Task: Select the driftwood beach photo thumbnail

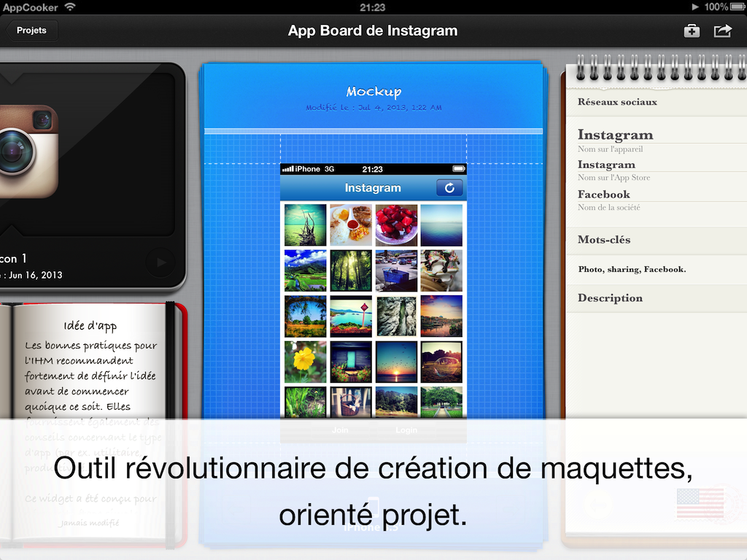Action: tap(306, 225)
